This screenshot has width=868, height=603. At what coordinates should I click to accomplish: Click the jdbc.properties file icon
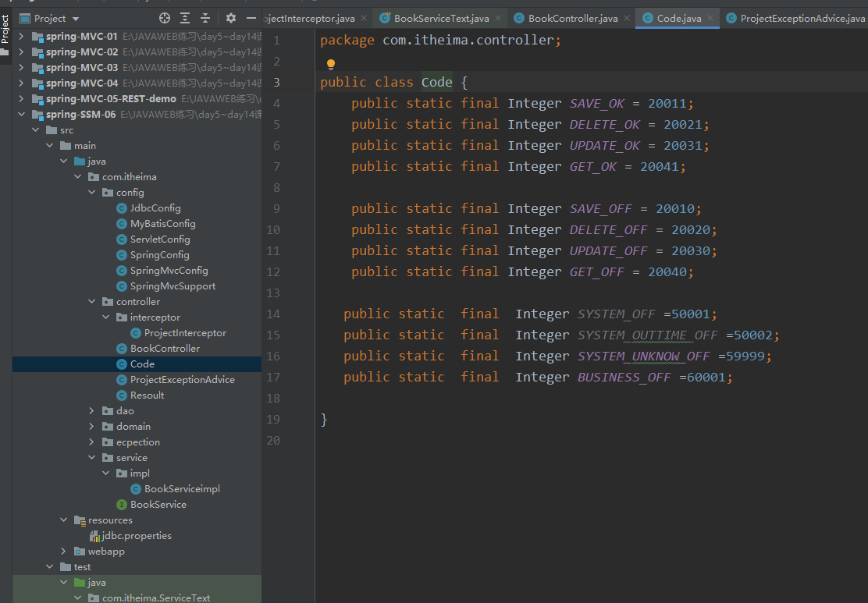click(94, 536)
